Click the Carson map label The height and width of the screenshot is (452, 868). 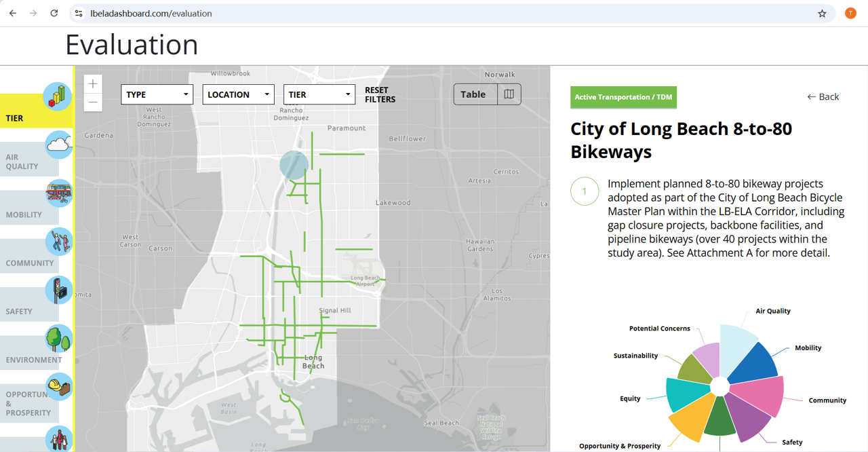click(160, 248)
